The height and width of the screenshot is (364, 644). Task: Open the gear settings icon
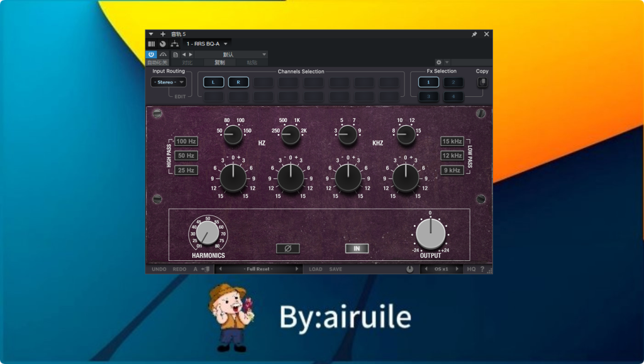438,62
